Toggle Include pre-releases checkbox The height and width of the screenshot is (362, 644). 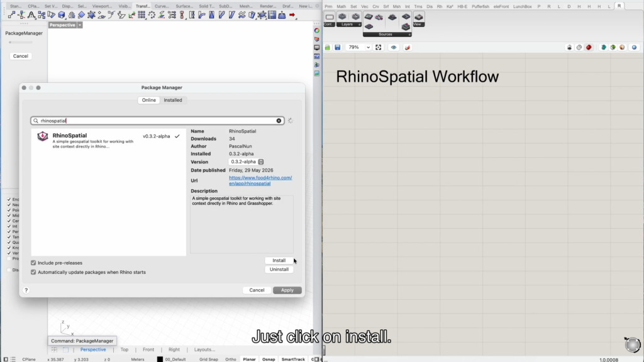pos(33,263)
